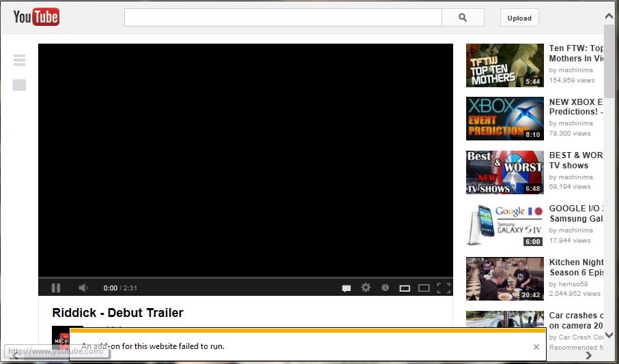Pause the video with the pause button
Viewport: 619px width, 364px height.
(56, 288)
